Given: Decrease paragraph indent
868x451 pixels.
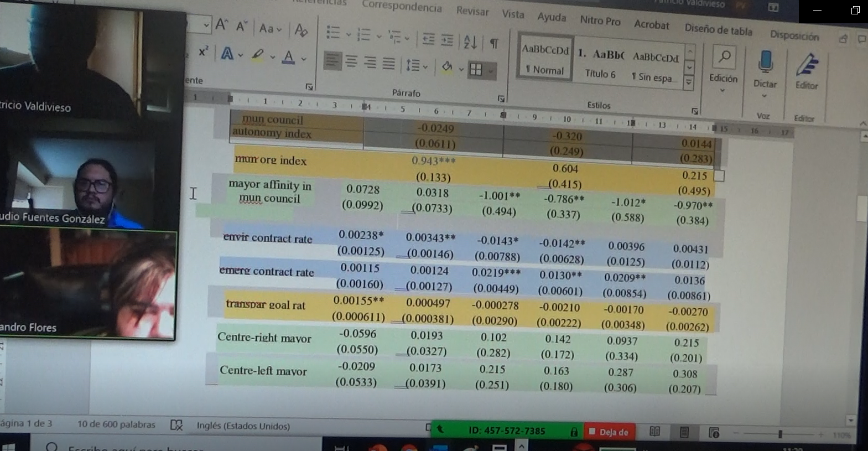Looking at the screenshot, I should point(428,39).
